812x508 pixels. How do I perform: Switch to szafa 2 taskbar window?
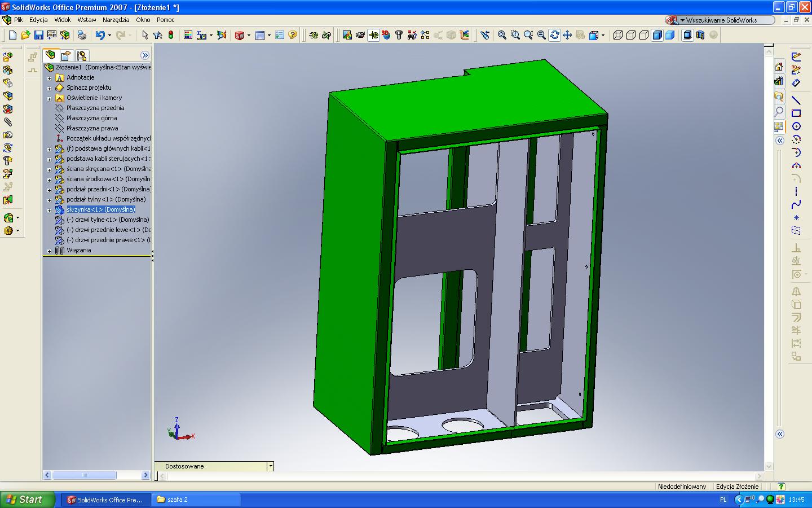(x=197, y=500)
